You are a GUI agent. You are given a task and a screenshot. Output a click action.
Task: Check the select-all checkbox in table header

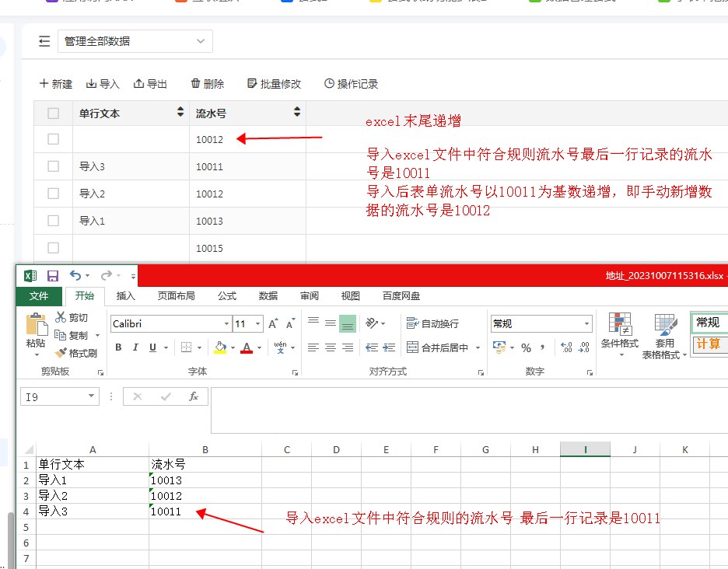coord(53,113)
